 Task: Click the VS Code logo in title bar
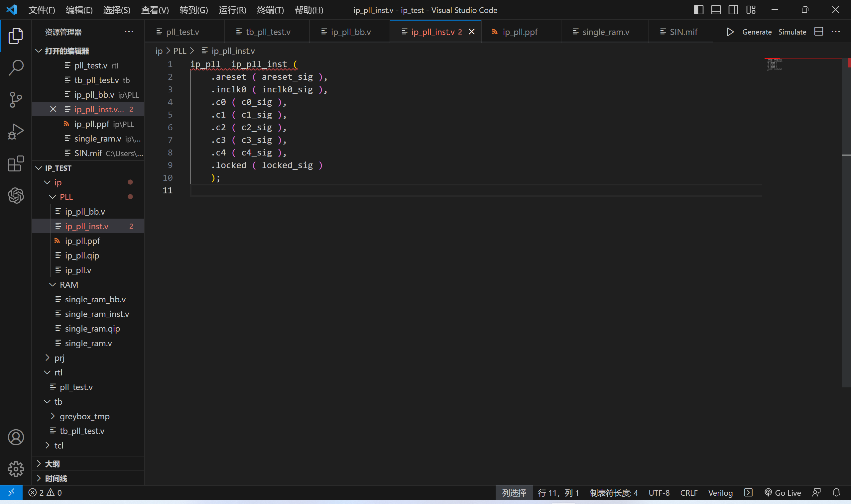tap(12, 10)
